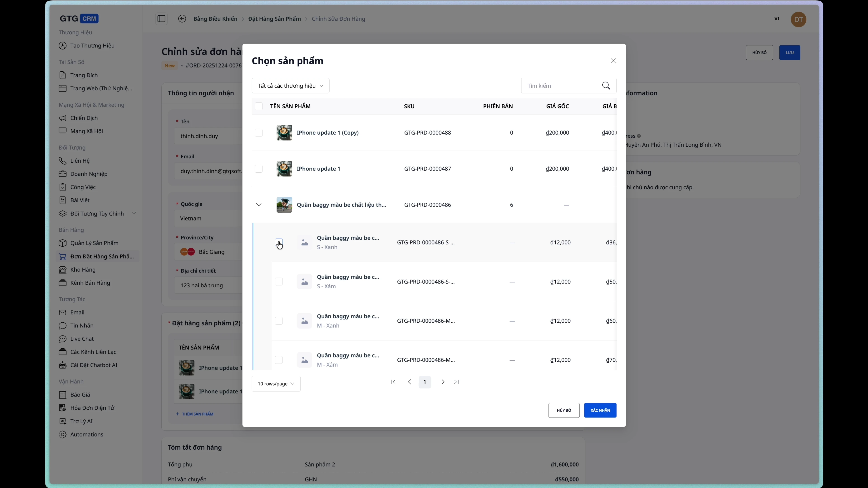Select the M - Xanh variant checkbox
Screen dimensions: 868x488
(279, 321)
